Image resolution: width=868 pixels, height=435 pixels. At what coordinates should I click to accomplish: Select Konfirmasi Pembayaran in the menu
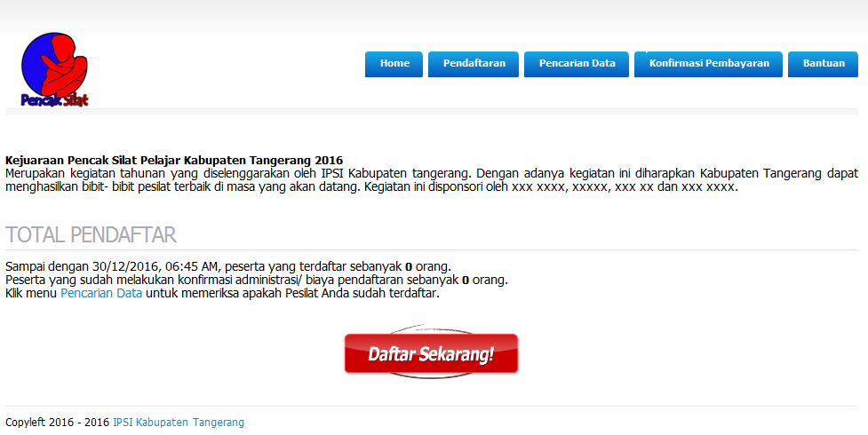[709, 64]
